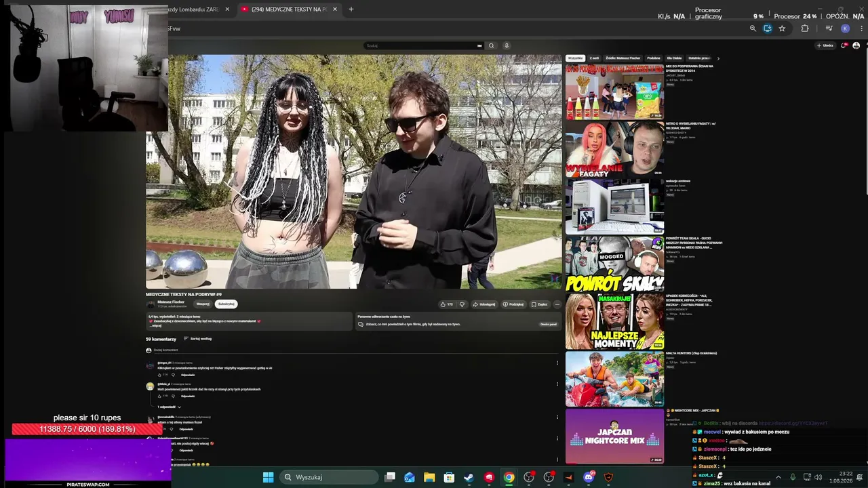The image size is (868, 488).
Task: Expand the '1 odpowiedź' reply thread
Action: tap(170, 407)
